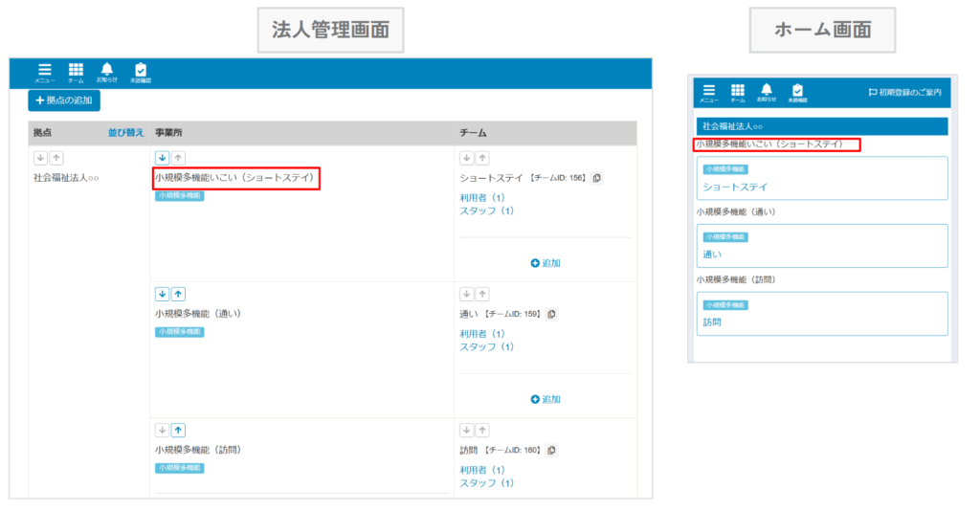This screenshot has width=980, height=510.
Task: Click 小規模多機能いこい(ショートステイ) office name in management table
Action: pos(235,178)
